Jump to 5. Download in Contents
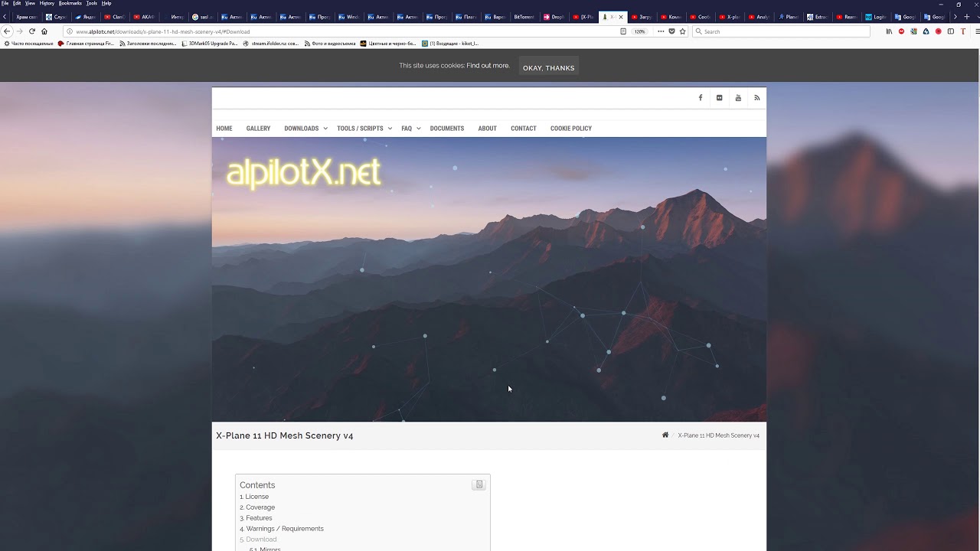980x551 pixels. point(258,540)
